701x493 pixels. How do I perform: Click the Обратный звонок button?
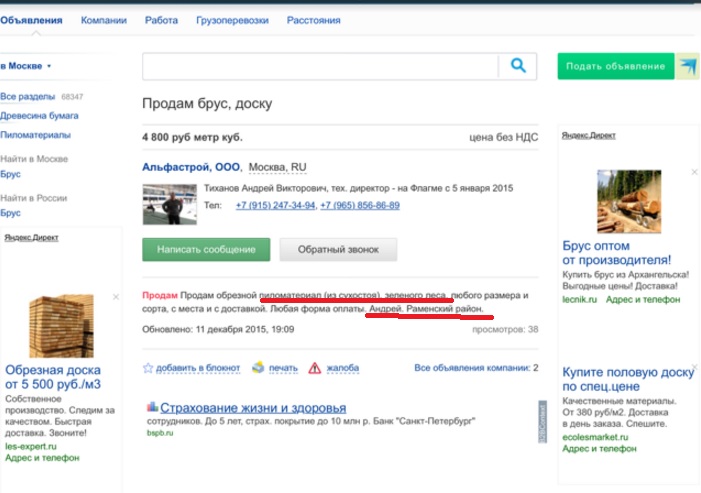[x=338, y=249]
